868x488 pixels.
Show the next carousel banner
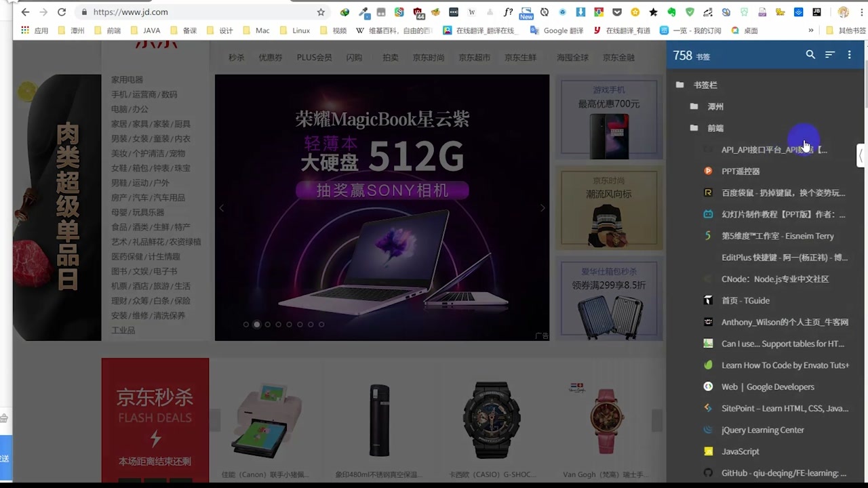click(x=542, y=208)
